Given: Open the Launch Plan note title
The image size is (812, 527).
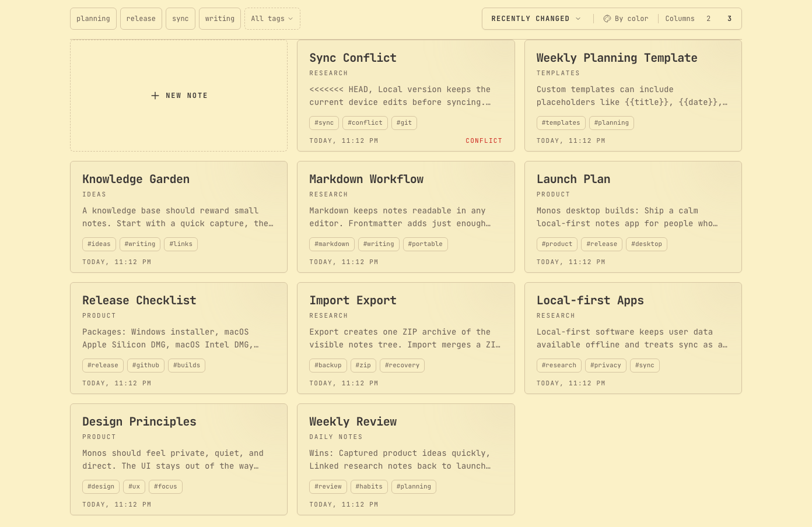Looking at the screenshot, I should 573,179.
